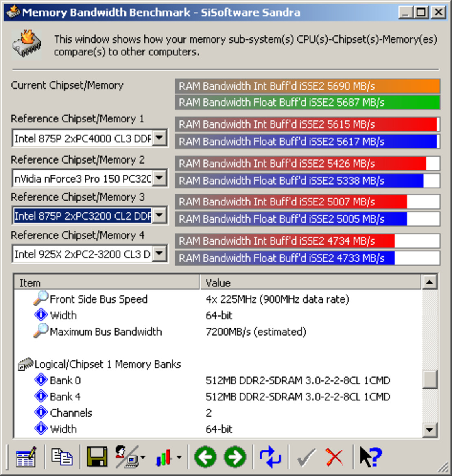Select the Bank 4 row
452x476 pixels.
[218, 397]
